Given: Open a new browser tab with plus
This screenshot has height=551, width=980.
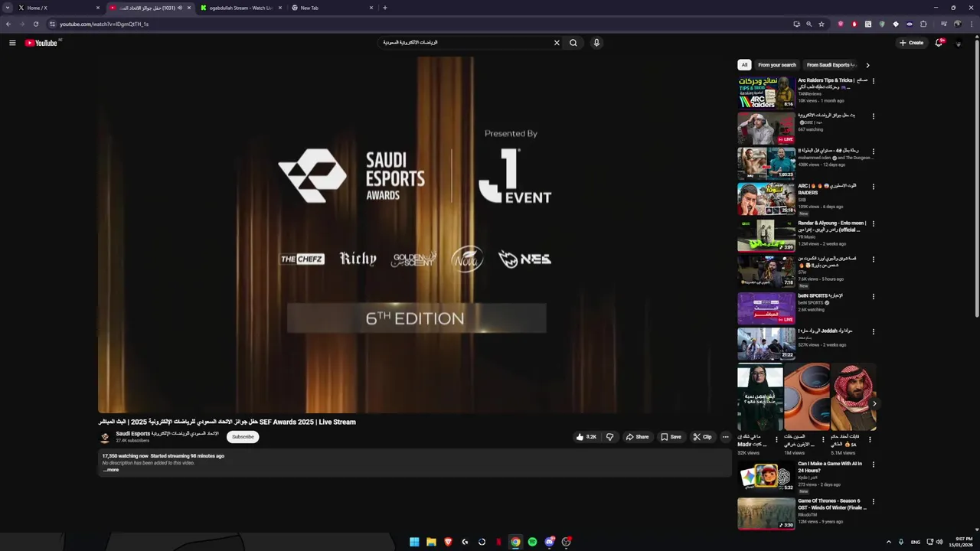Looking at the screenshot, I should coord(384,8).
